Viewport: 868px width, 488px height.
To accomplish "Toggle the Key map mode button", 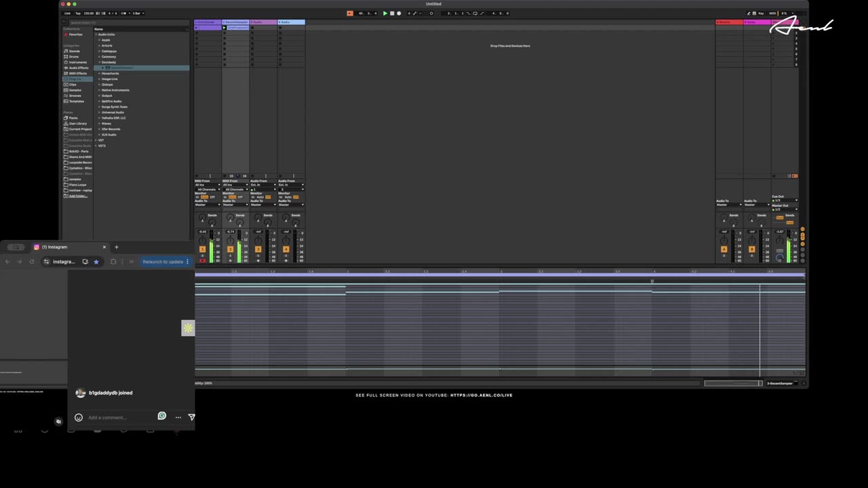I will click(x=761, y=13).
